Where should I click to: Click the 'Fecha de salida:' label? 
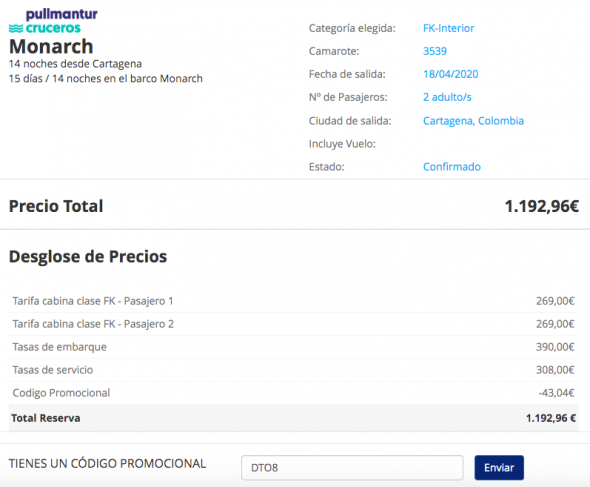[x=347, y=74]
